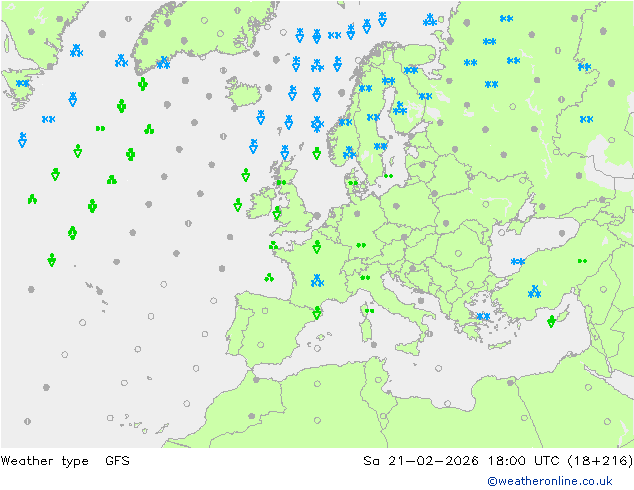The width and height of the screenshot is (634, 490).
Task: Click the rain symbol off the Brittany coast
Action: [x=273, y=245]
